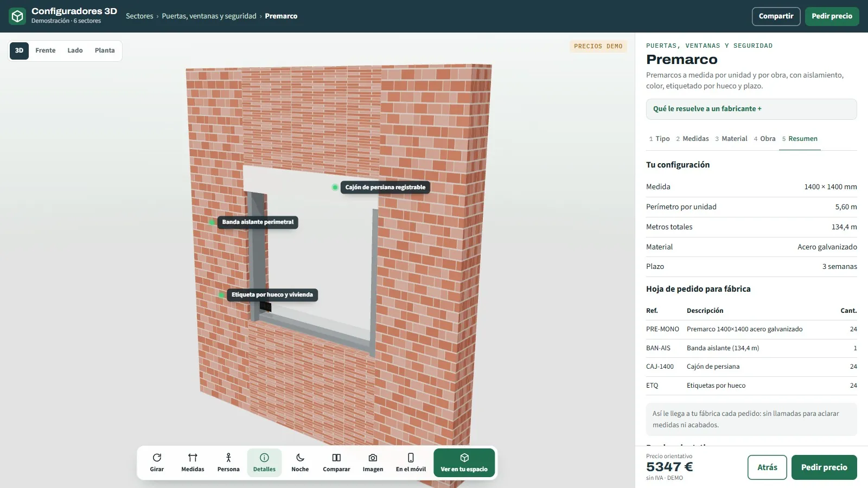Switch to Planta view

105,50
